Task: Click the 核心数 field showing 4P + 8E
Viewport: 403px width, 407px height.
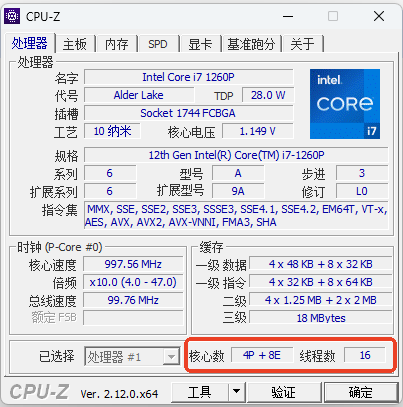Action: pyautogui.click(x=262, y=355)
